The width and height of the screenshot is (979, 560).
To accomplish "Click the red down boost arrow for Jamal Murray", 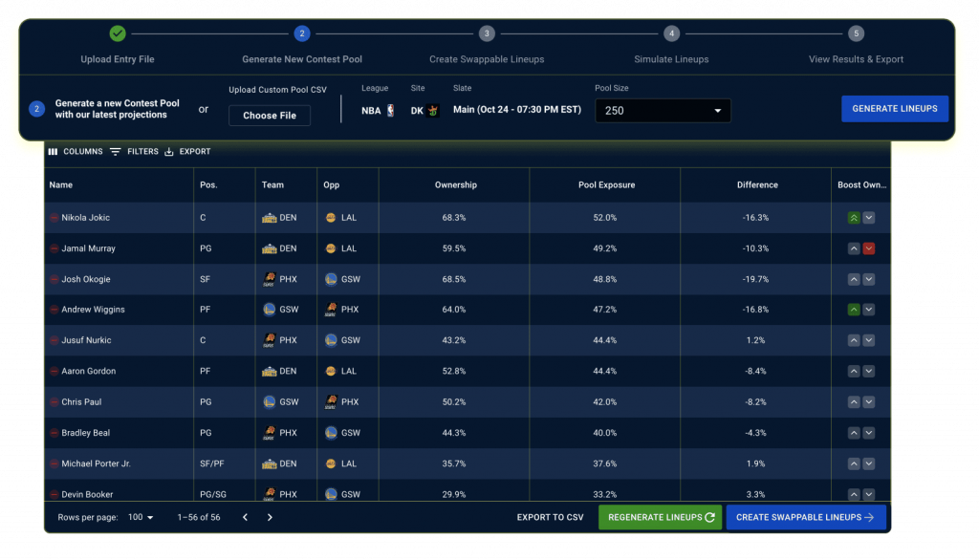I will [x=867, y=248].
